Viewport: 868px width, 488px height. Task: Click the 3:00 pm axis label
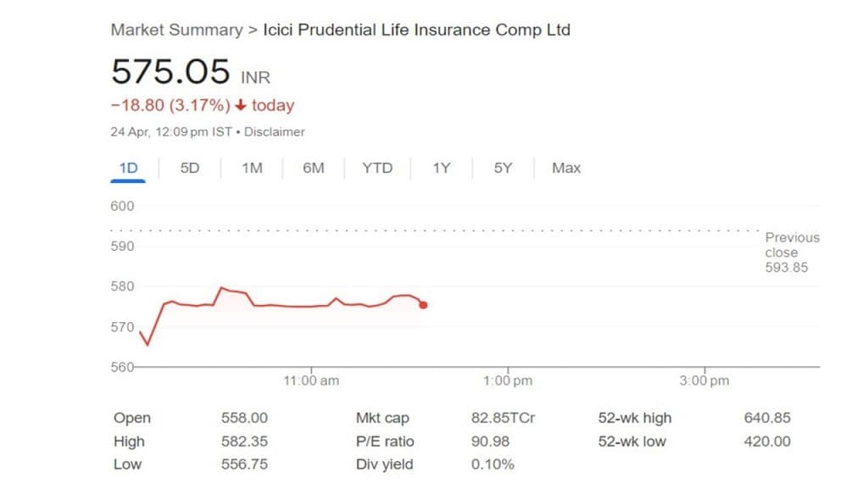(704, 381)
